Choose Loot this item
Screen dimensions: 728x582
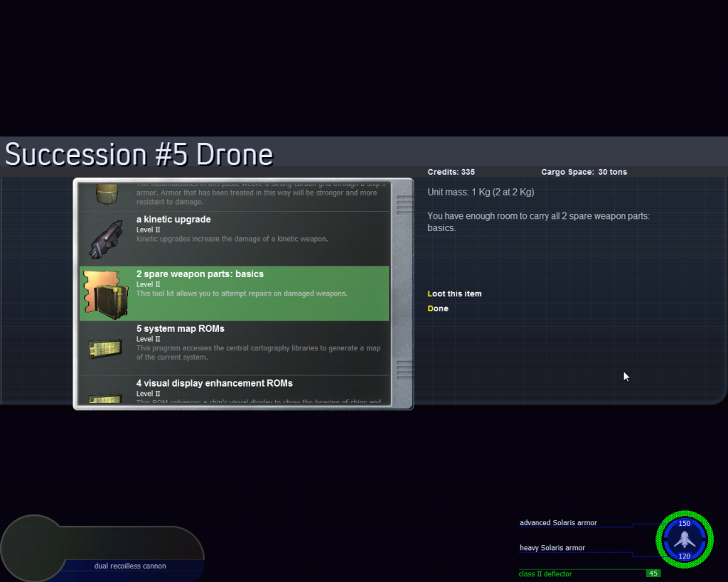(x=454, y=293)
